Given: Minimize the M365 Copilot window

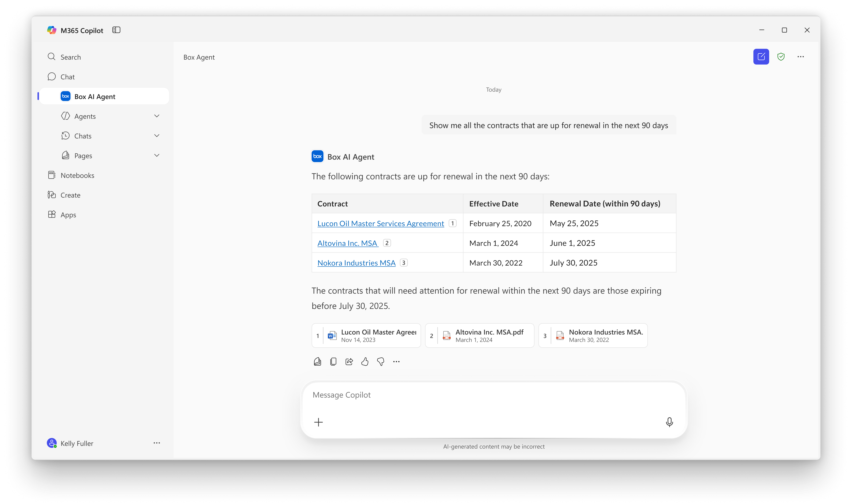Looking at the screenshot, I should coord(762,30).
